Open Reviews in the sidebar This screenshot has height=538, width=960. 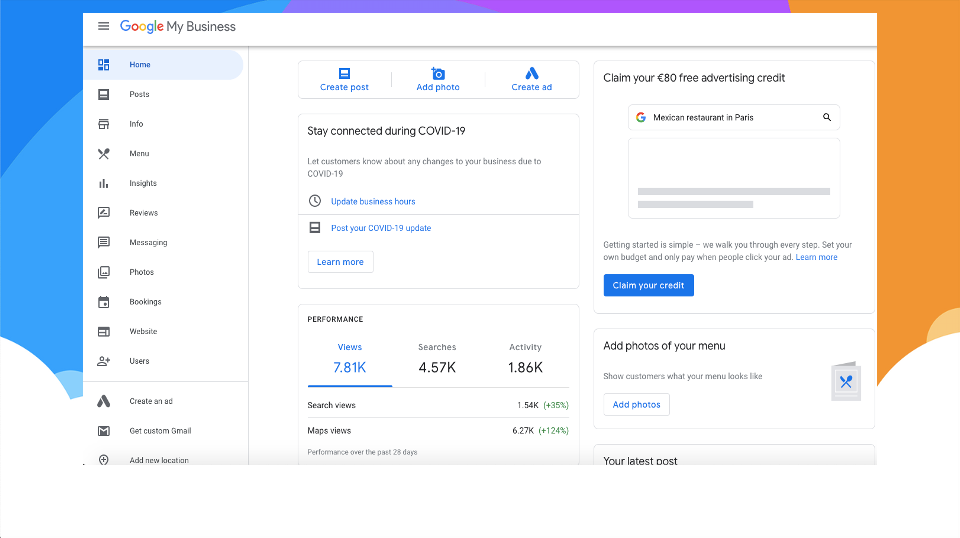[x=163, y=213]
